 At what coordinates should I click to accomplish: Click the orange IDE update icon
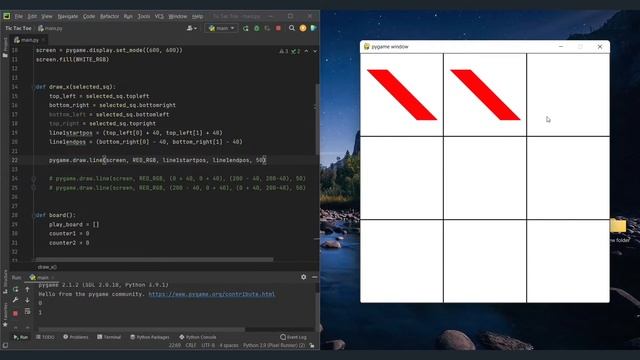[x=303, y=28]
